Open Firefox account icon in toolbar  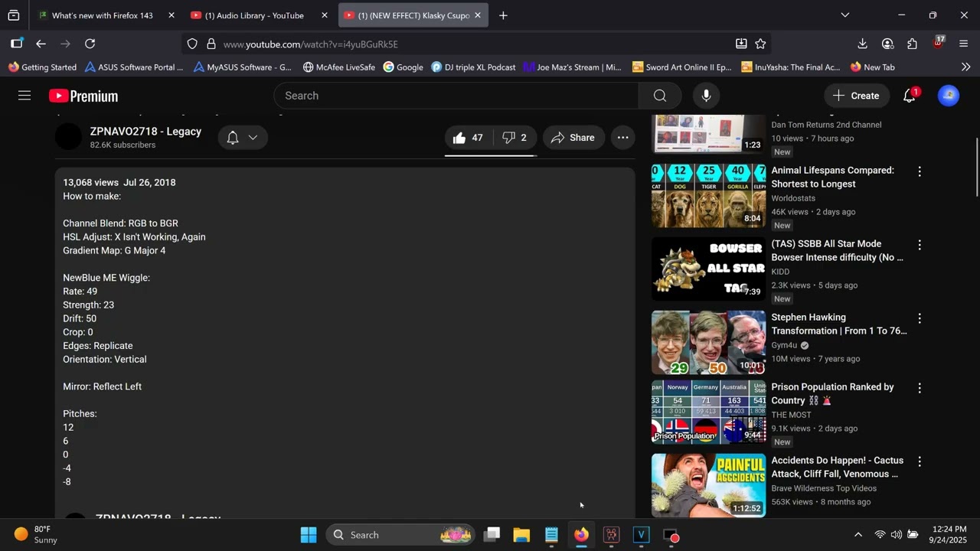(x=887, y=44)
